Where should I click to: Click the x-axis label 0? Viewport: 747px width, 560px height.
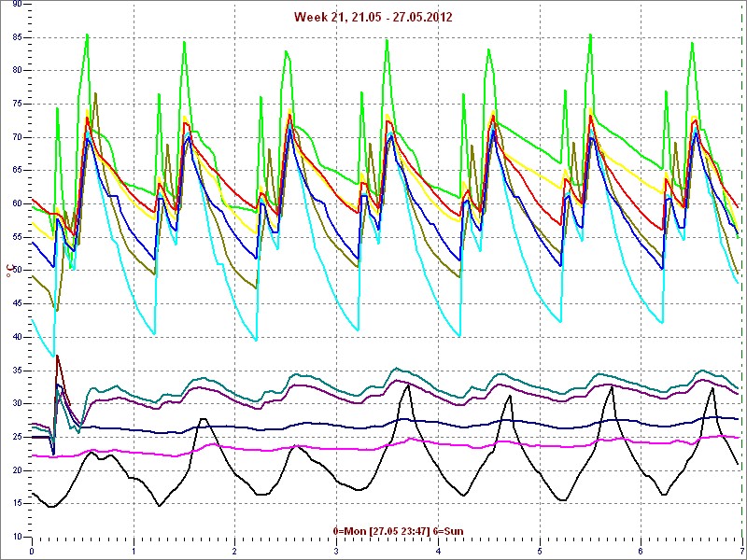[32, 552]
